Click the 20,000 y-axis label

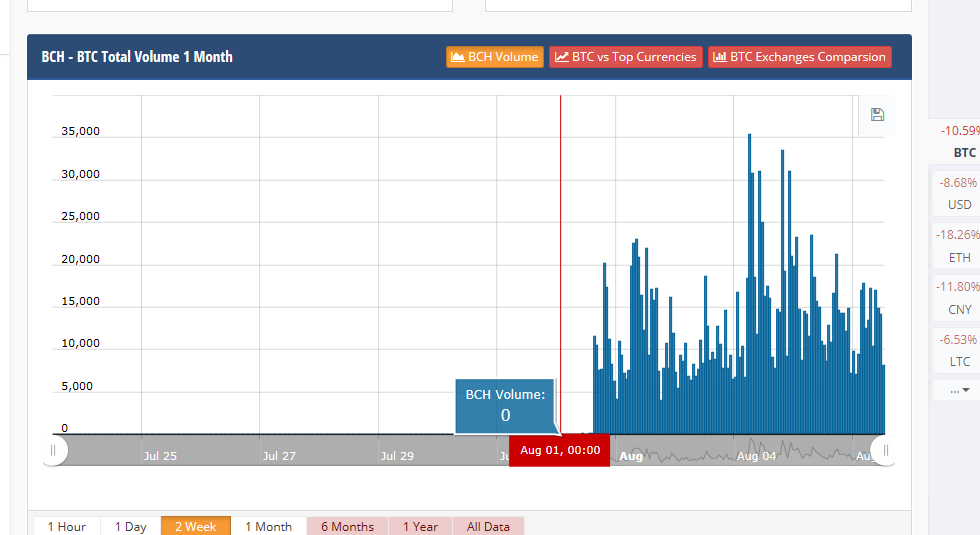80,259
